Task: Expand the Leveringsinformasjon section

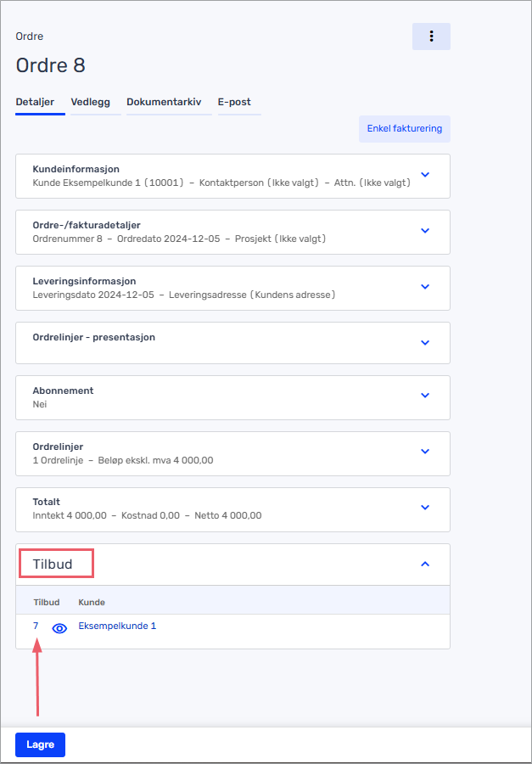Action: [x=425, y=287]
